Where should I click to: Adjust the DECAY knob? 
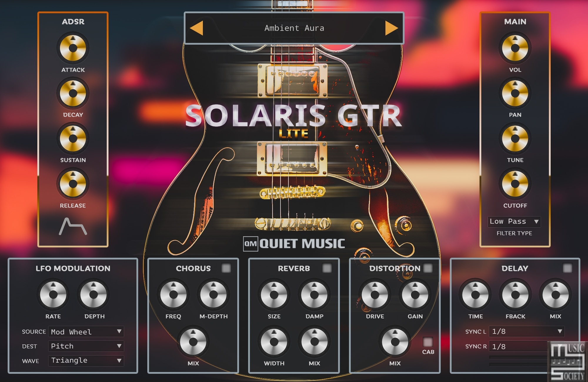point(73,93)
